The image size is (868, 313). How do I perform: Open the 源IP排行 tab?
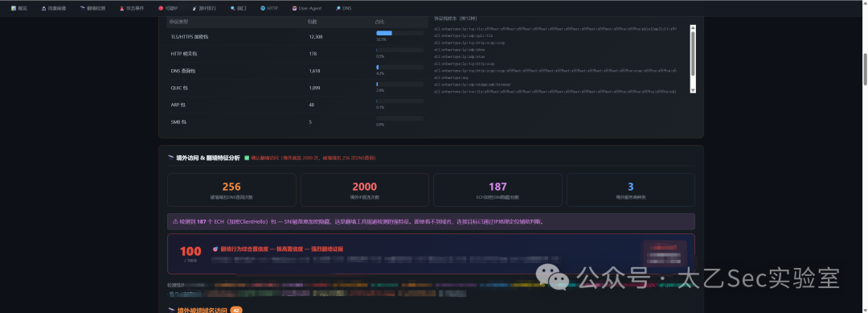pos(204,8)
